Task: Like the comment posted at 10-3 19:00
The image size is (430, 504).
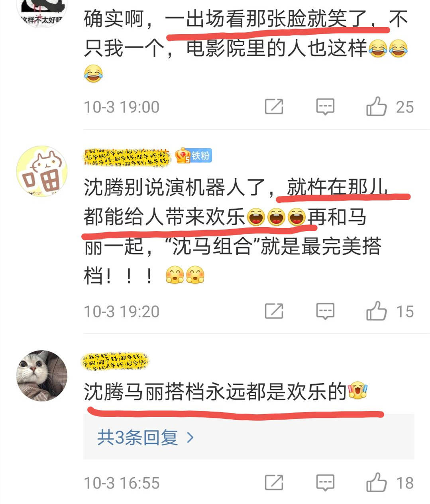Action: click(x=376, y=106)
